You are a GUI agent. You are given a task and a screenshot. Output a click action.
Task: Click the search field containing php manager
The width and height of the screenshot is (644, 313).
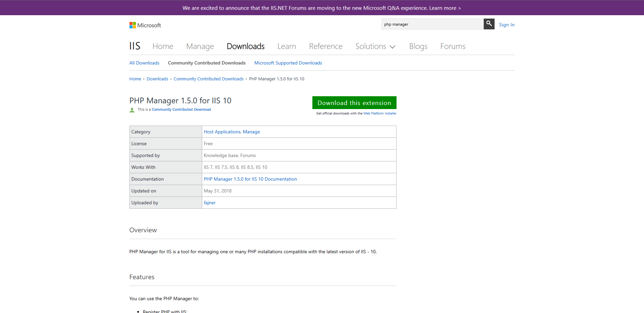[432, 24]
